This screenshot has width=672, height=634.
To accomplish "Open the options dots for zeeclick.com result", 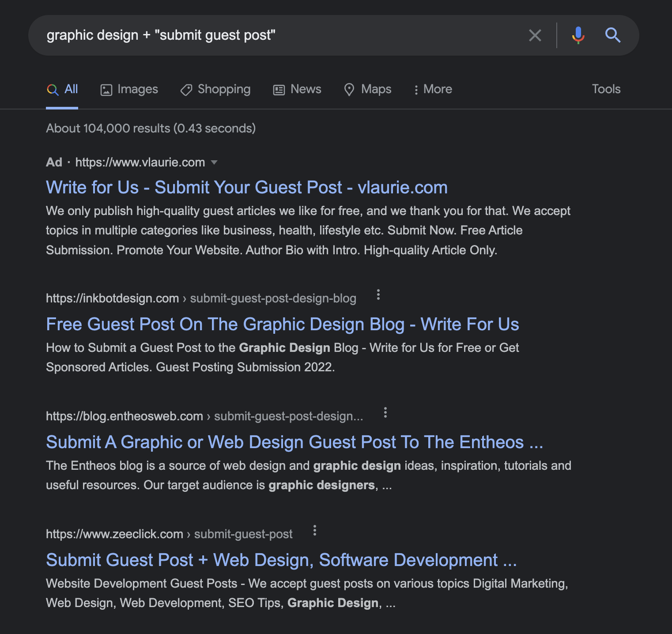I will pyautogui.click(x=315, y=530).
